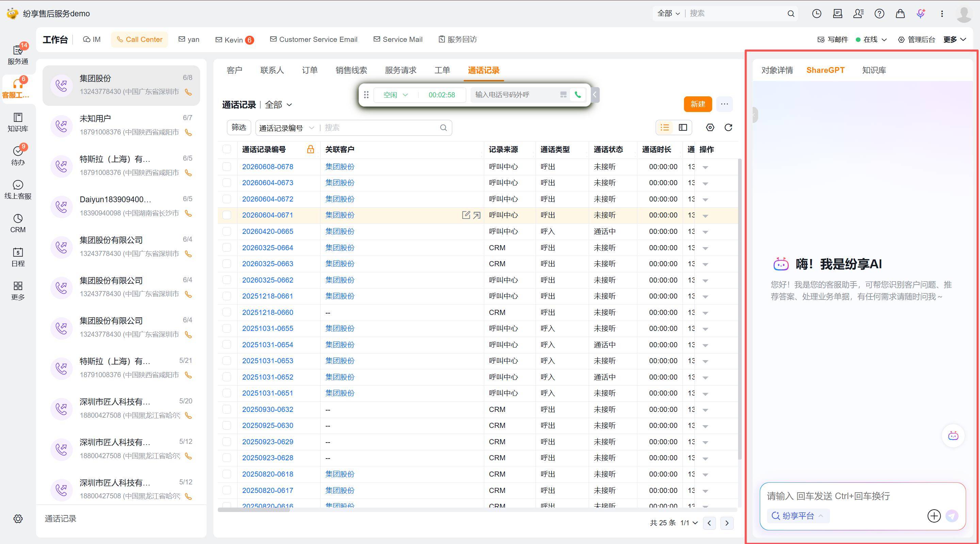Open 服务通 in left sidebar

tap(18, 54)
